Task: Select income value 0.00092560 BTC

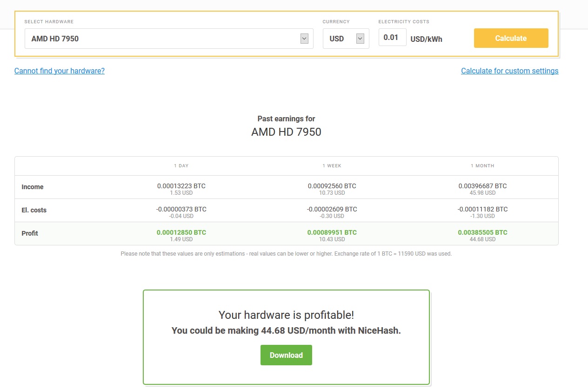Action: click(332, 186)
